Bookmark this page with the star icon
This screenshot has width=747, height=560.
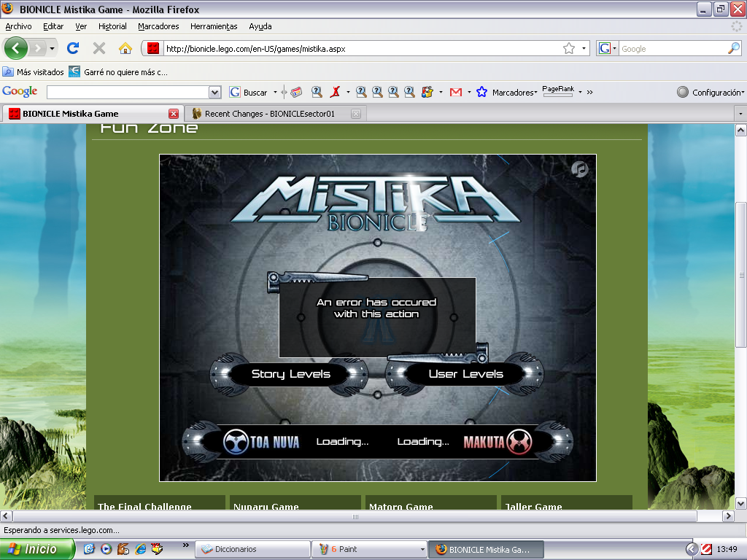coord(568,49)
